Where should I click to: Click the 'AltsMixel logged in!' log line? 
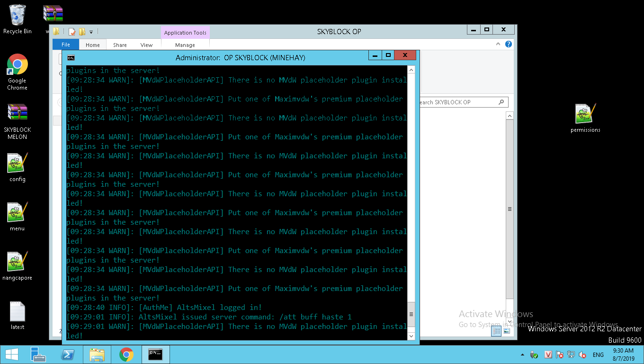164,307
